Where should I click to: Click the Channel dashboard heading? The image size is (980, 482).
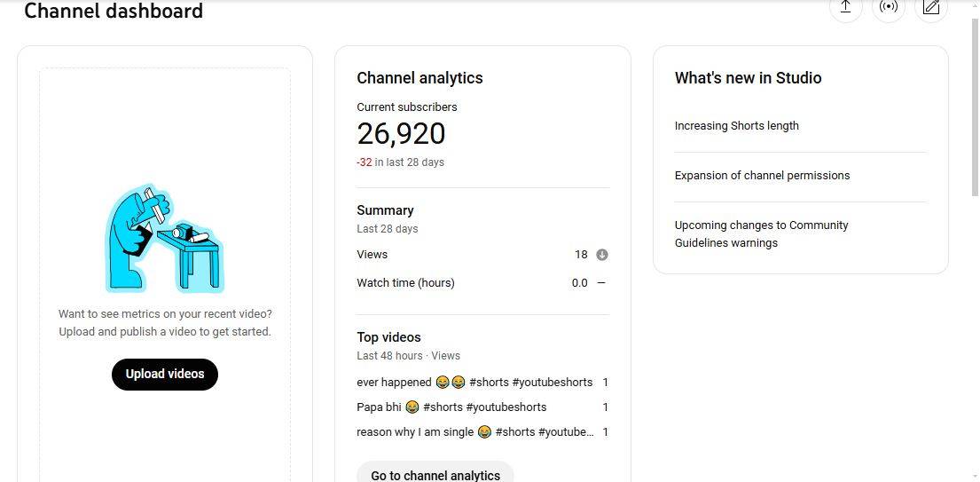click(x=114, y=12)
